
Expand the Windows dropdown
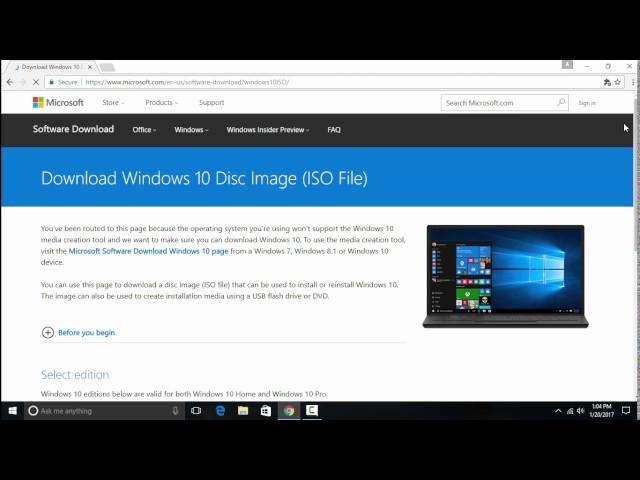[191, 130]
